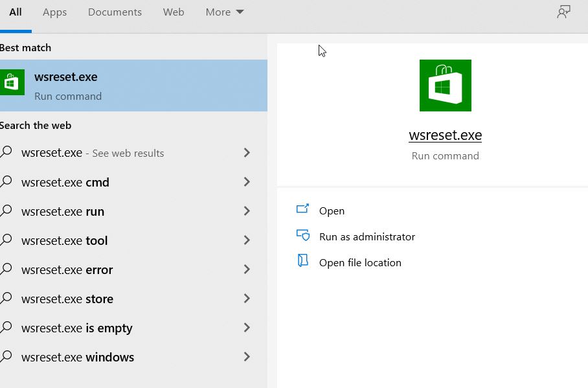Expand the More dropdown menu
This screenshot has width=588, height=388.
(225, 12)
